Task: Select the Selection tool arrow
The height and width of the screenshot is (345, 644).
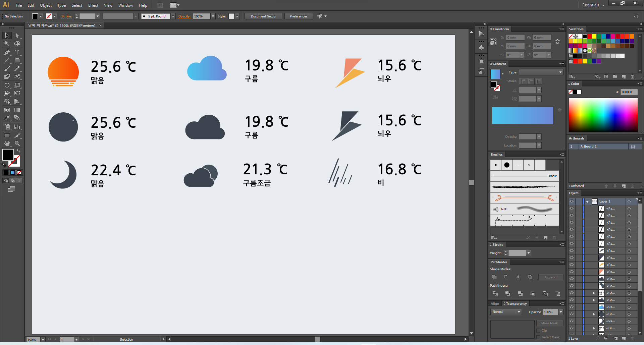Action: pyautogui.click(x=7, y=36)
